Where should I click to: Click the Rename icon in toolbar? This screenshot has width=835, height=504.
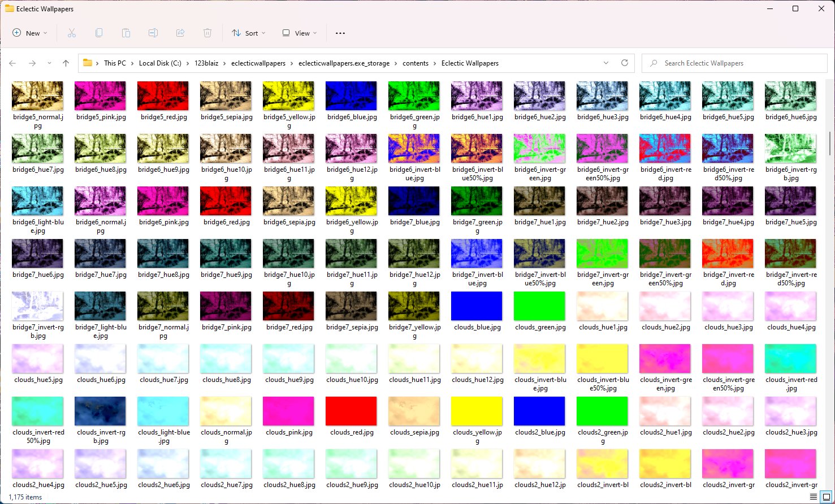pyautogui.click(x=153, y=33)
